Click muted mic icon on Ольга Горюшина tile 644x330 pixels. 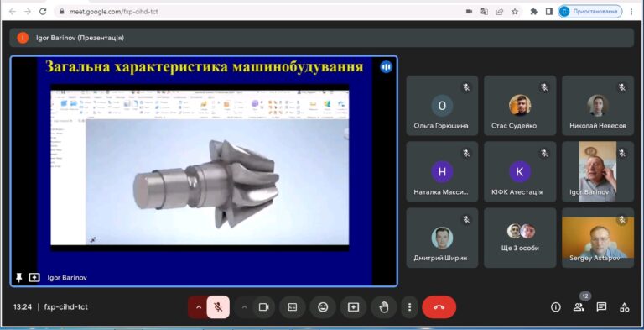[466, 87]
